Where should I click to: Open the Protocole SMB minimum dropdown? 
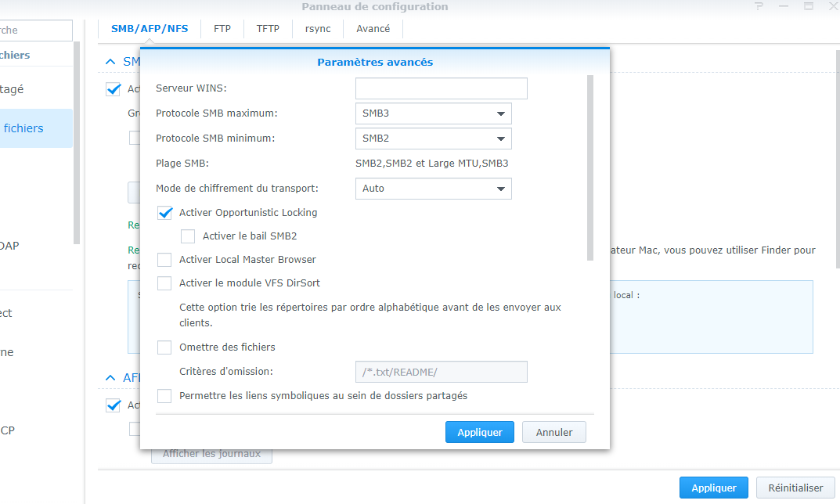click(434, 139)
